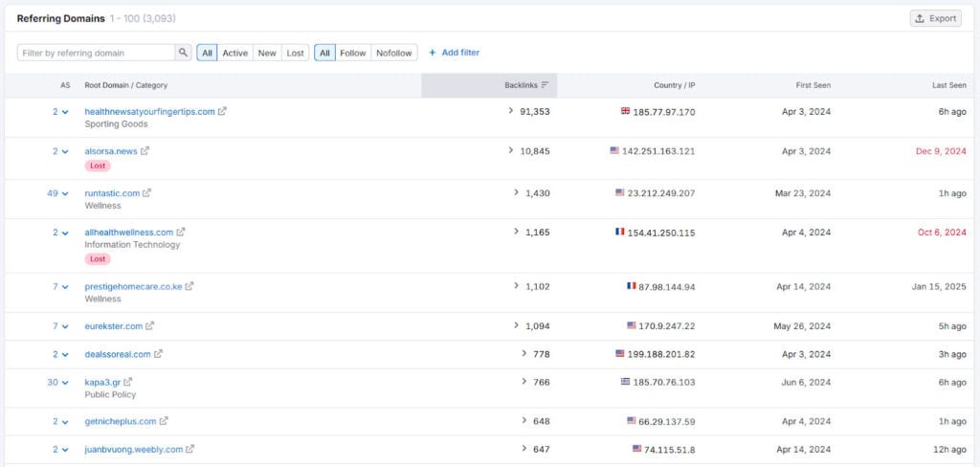Click the Dec 9, 2024 last seen date
This screenshot has width=980, height=467.
tap(941, 150)
